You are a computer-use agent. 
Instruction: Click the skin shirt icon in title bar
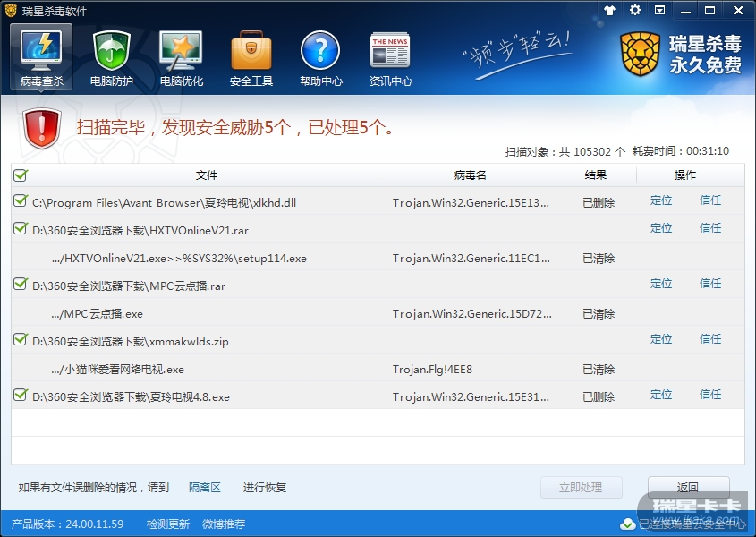[x=609, y=10]
